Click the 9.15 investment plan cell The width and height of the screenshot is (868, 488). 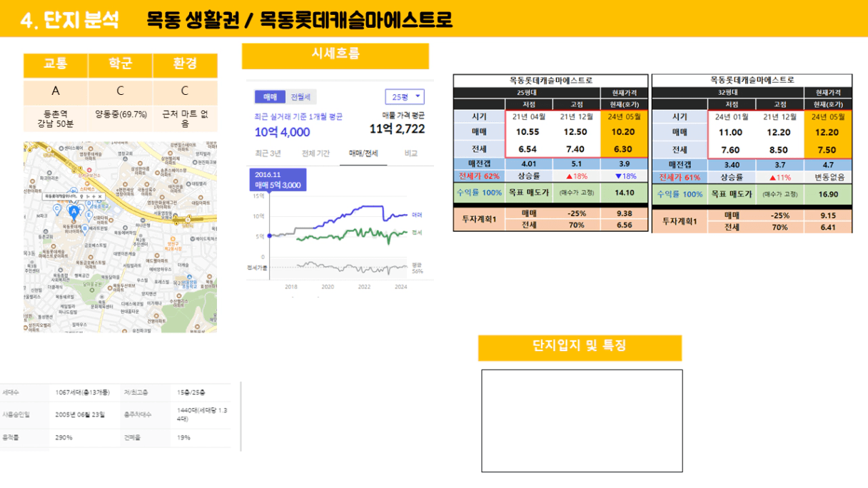(x=828, y=215)
